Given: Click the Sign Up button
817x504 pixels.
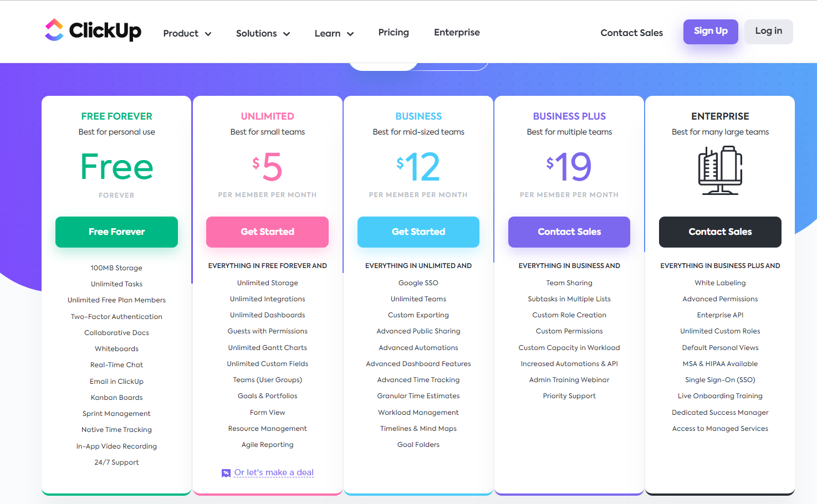Looking at the screenshot, I should point(711,32).
